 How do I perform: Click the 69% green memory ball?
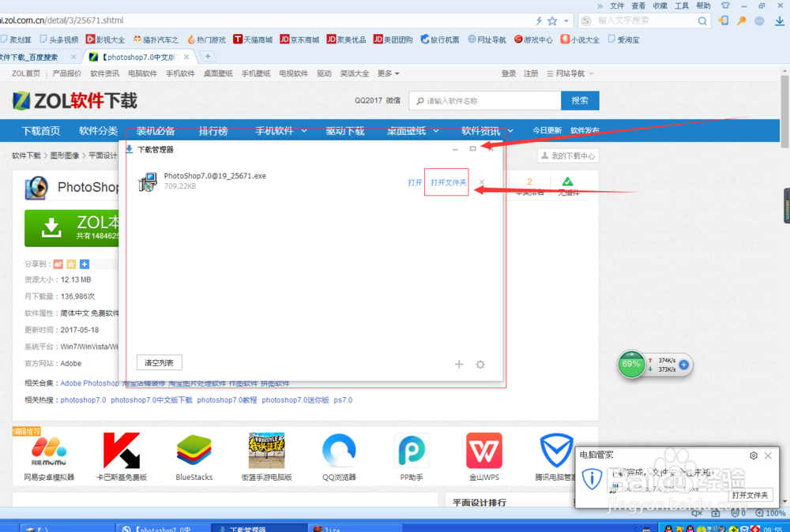click(x=630, y=365)
